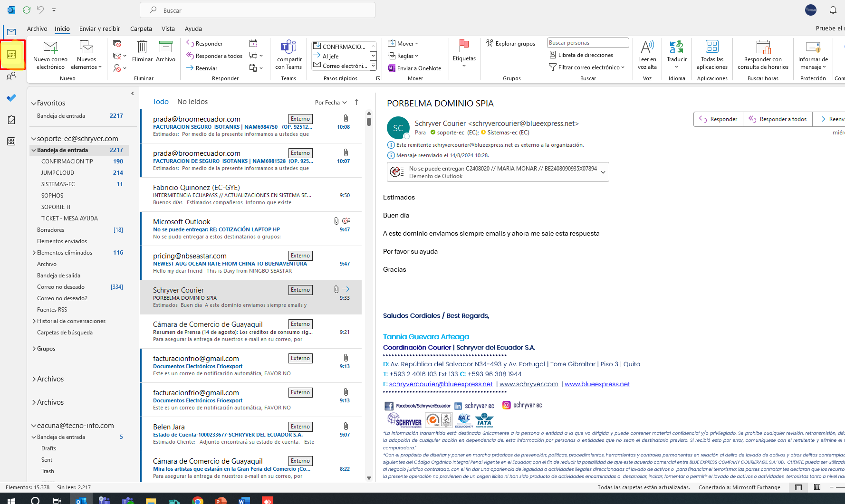Open the Reglas dropdown

tap(403, 56)
